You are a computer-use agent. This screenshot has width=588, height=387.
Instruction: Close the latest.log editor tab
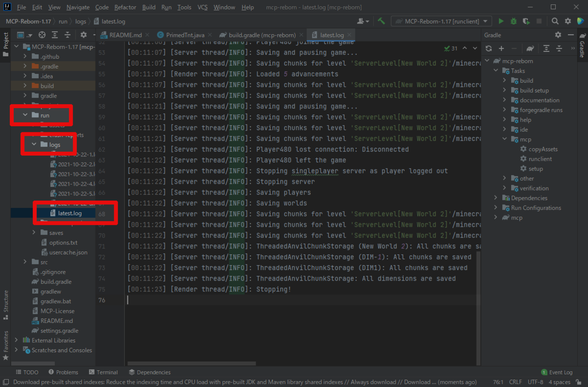[350, 35]
